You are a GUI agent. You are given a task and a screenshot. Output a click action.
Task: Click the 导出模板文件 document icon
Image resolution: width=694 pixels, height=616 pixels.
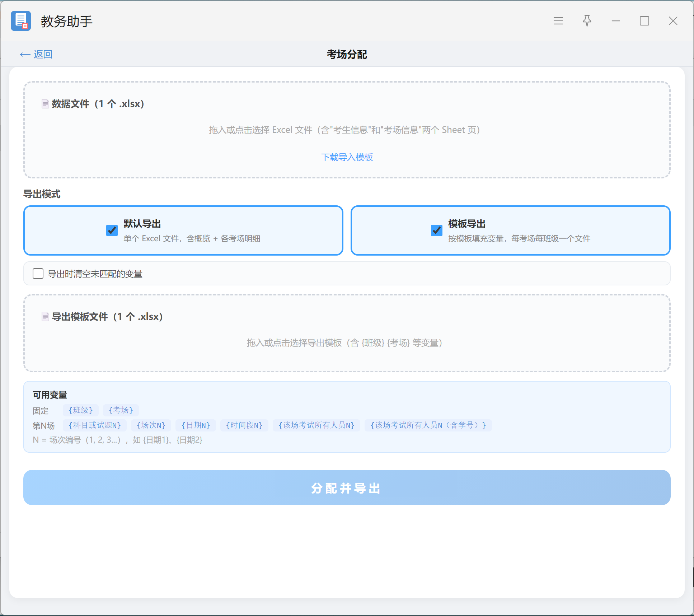(45, 317)
